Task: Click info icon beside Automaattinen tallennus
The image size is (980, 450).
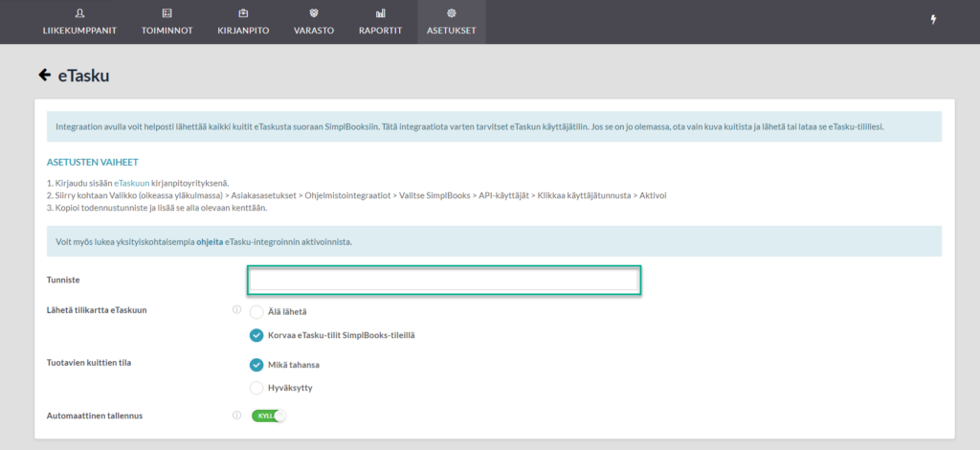Action: click(x=236, y=415)
